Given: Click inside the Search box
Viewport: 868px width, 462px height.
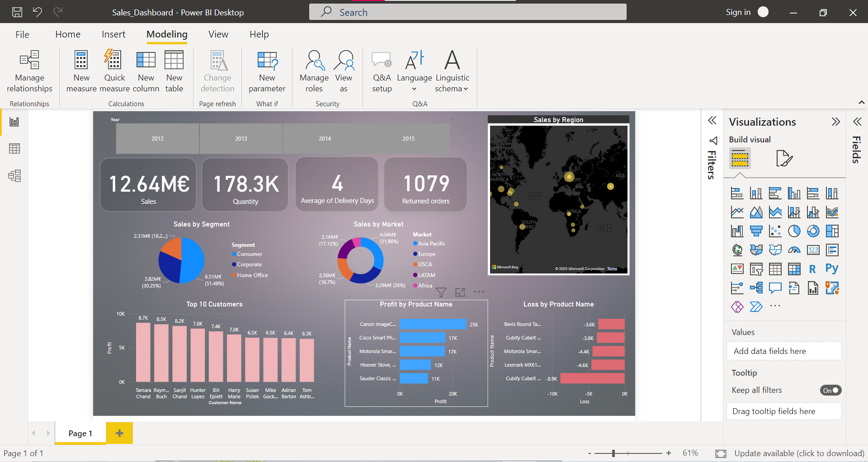Looking at the screenshot, I should [x=468, y=12].
